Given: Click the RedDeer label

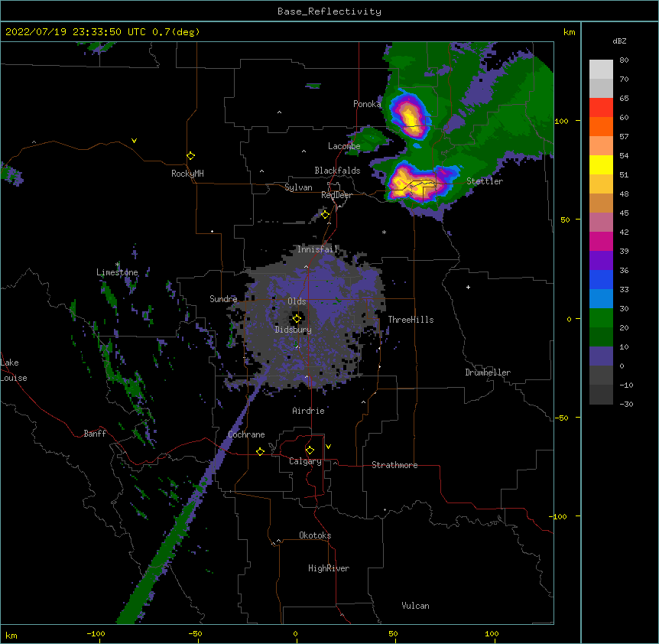Looking at the screenshot, I should [336, 195].
